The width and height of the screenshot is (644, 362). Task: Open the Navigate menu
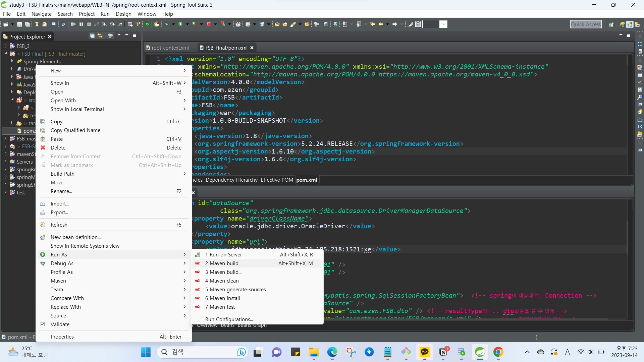(x=41, y=14)
